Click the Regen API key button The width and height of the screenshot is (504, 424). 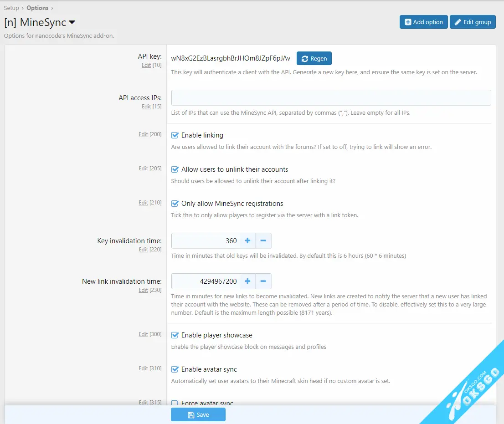[x=314, y=58]
